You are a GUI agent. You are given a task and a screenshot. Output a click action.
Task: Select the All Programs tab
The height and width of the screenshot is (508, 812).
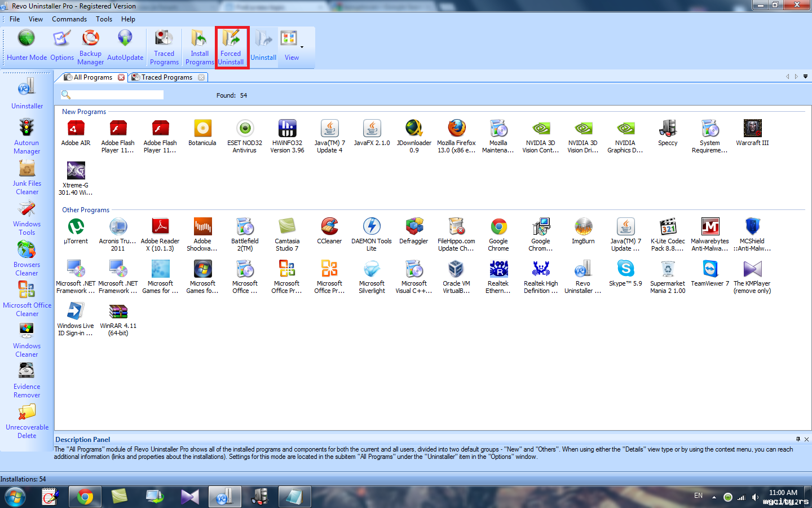pyautogui.click(x=93, y=77)
